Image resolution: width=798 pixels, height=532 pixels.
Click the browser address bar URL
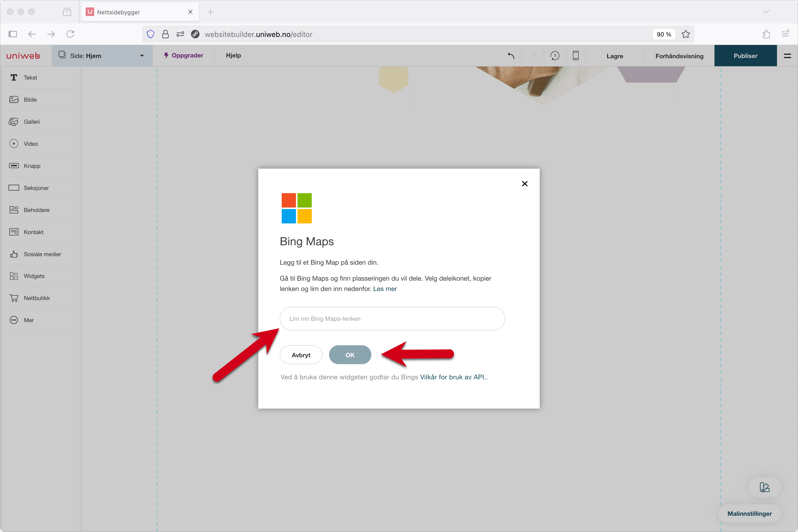tap(259, 34)
